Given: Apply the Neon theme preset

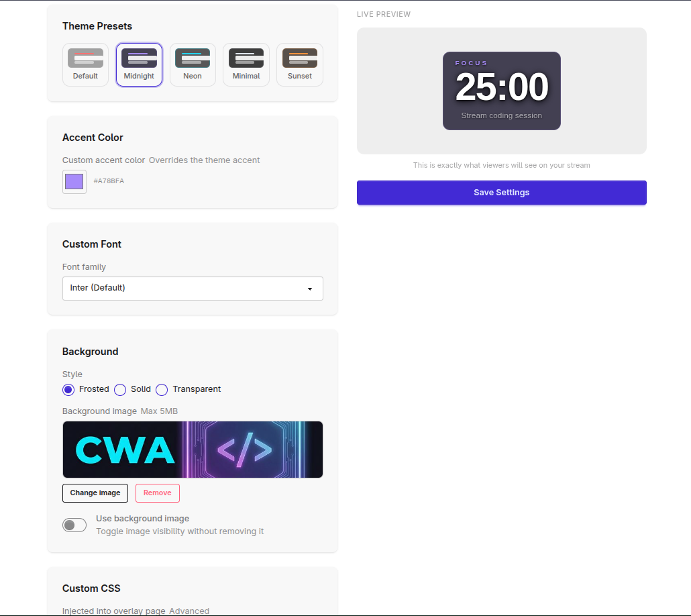Looking at the screenshot, I should click(x=193, y=64).
